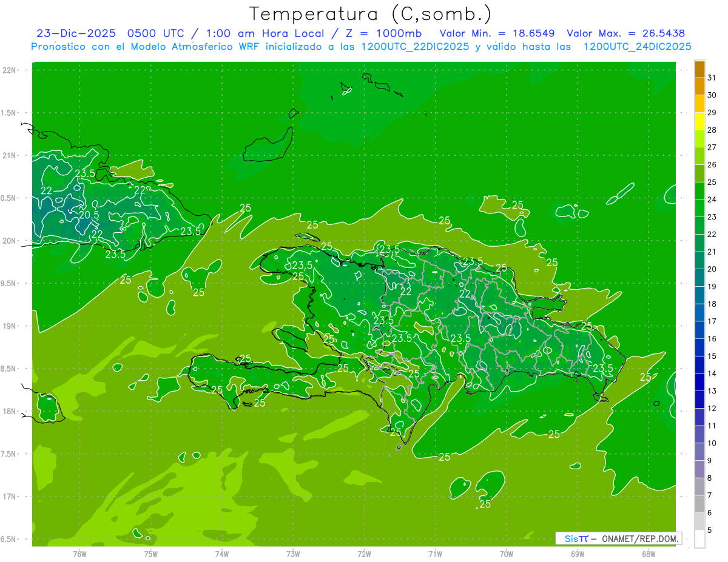728x562 pixels.
Task: Select the '15' value on the color scale
Action: 712,356
